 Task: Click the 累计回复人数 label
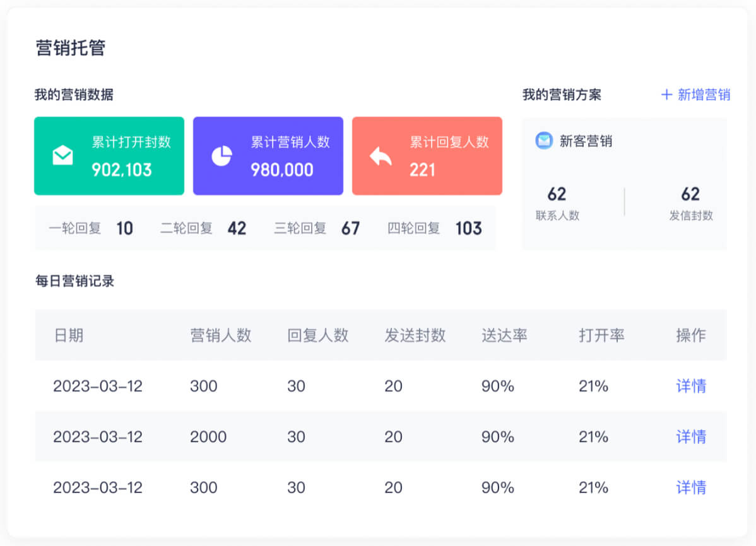pos(449,142)
